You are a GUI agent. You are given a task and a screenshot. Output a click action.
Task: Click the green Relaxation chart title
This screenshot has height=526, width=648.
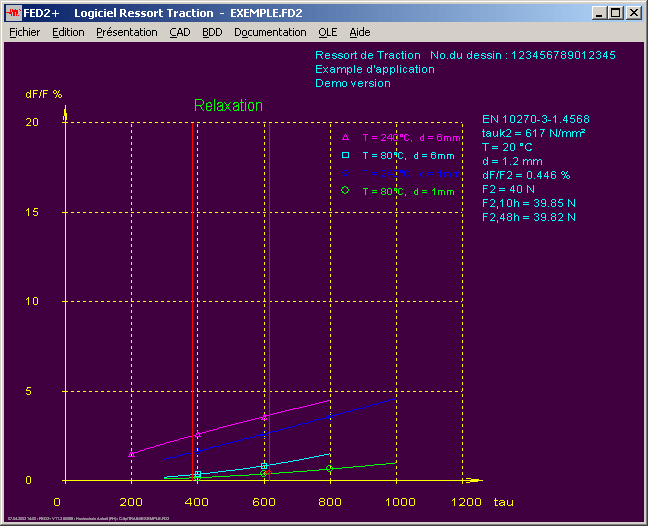click(x=228, y=105)
